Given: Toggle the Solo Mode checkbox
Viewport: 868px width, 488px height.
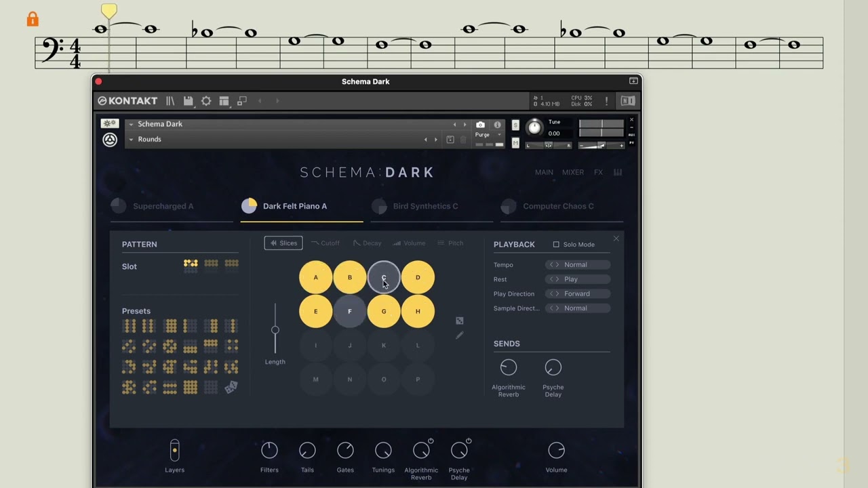Looking at the screenshot, I should pyautogui.click(x=556, y=245).
